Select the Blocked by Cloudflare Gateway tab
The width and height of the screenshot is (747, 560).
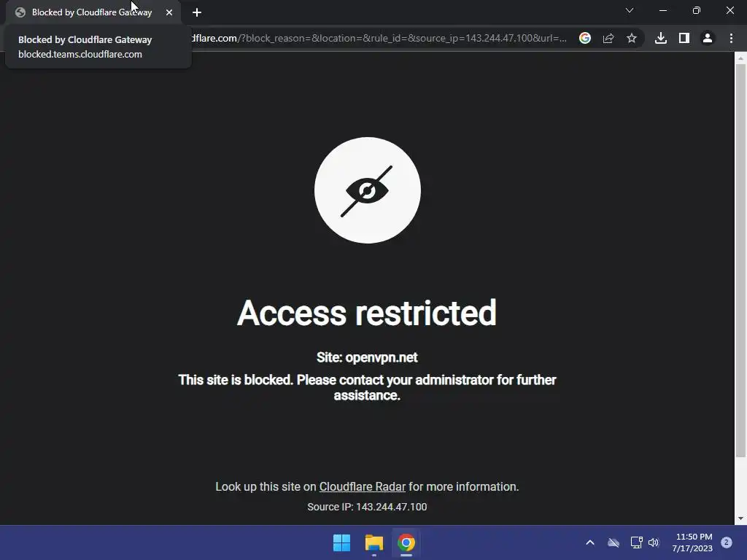92,12
